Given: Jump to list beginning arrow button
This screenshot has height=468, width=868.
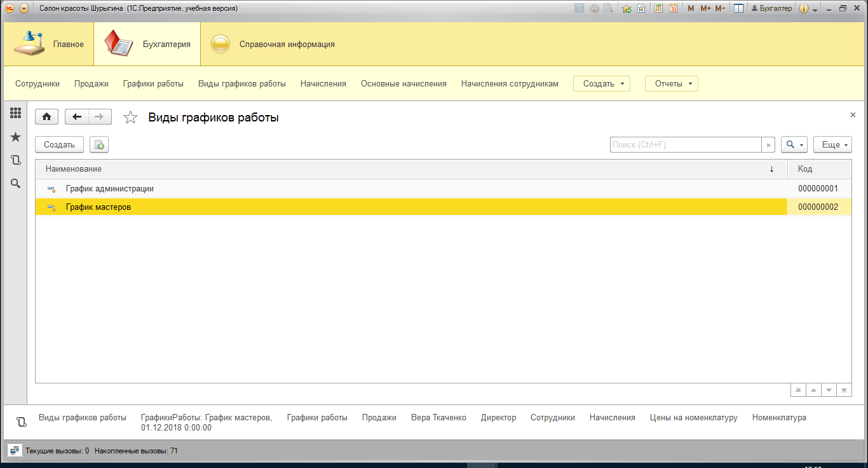Looking at the screenshot, I should click(797, 390).
